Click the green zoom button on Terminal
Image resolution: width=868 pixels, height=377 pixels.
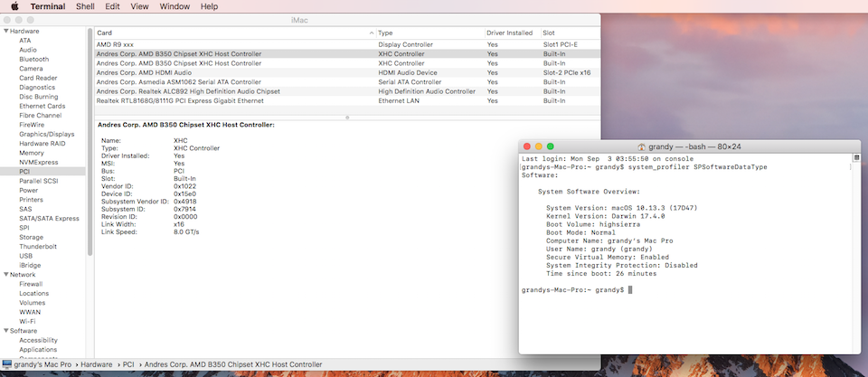tap(552, 146)
